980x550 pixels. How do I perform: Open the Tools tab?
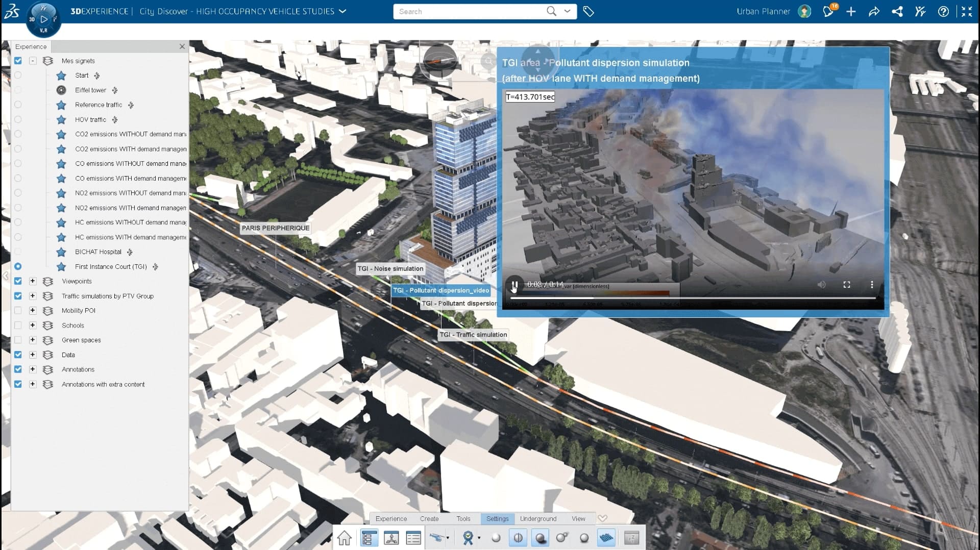(463, 519)
